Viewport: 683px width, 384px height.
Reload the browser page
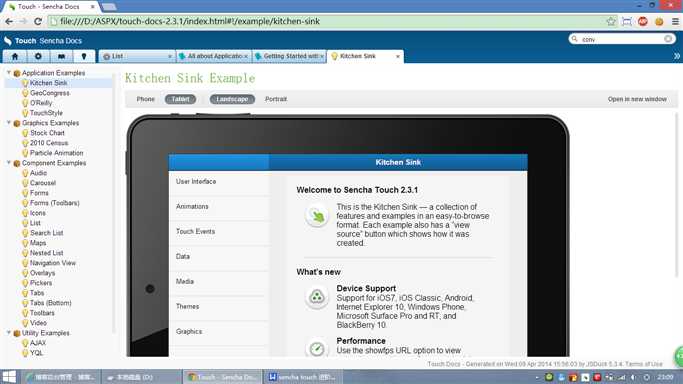38,21
